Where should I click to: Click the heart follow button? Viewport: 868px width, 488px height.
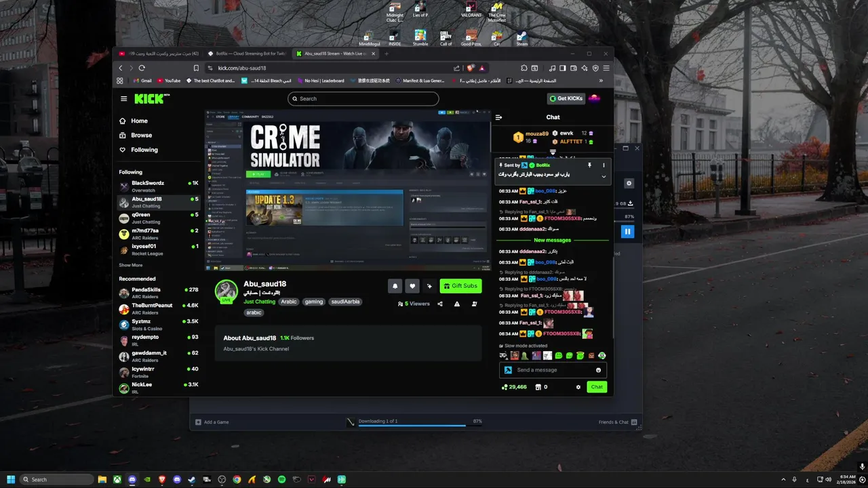click(x=412, y=286)
